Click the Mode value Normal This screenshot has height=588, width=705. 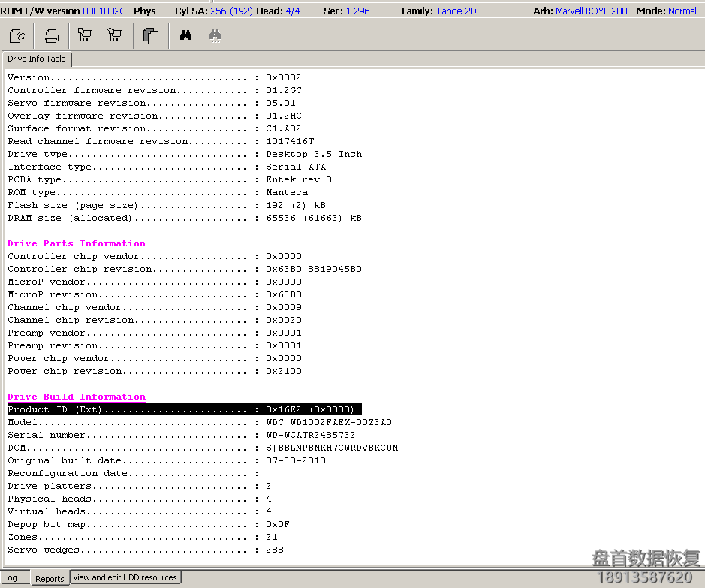click(x=682, y=11)
